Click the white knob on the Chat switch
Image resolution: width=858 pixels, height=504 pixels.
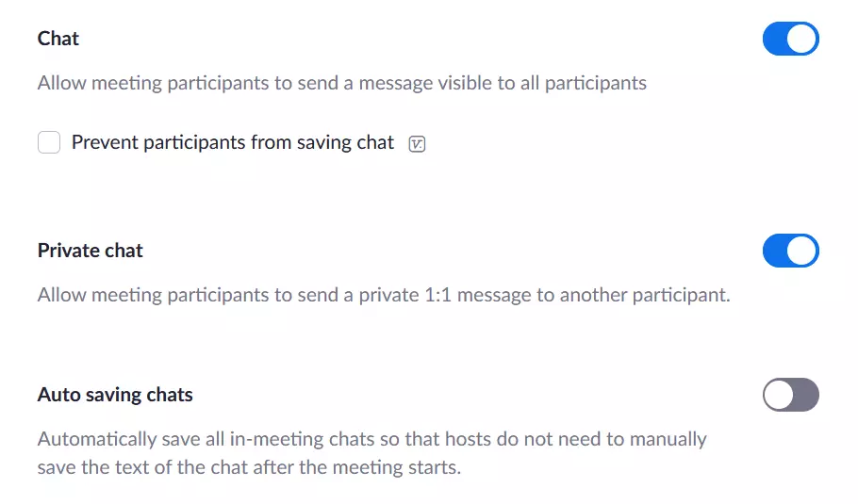[802, 39]
